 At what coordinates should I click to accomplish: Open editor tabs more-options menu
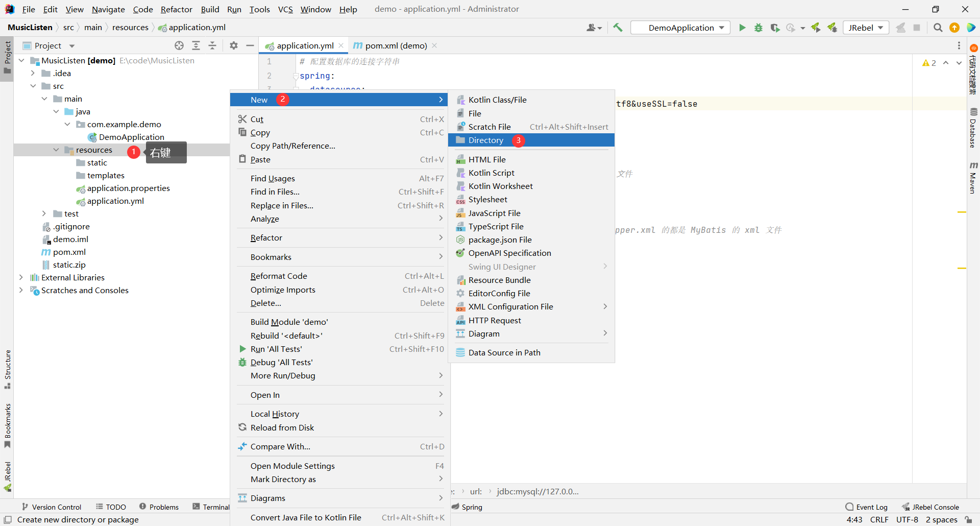[x=959, y=45]
